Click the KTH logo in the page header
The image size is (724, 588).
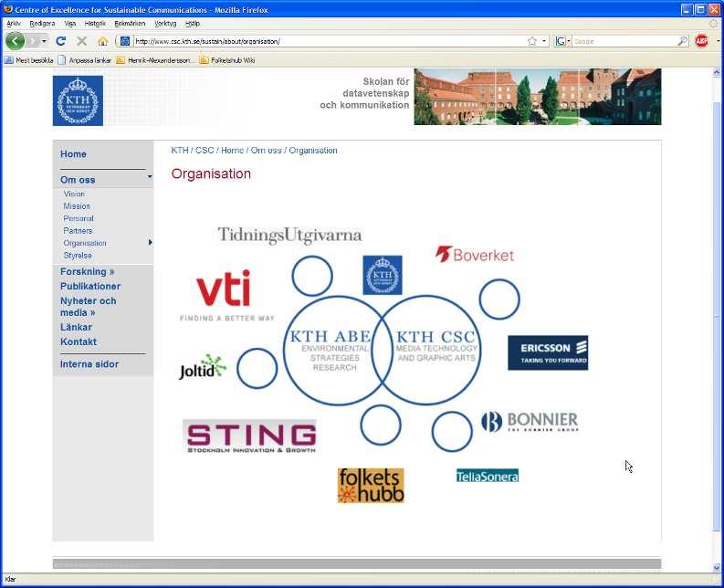point(78,100)
